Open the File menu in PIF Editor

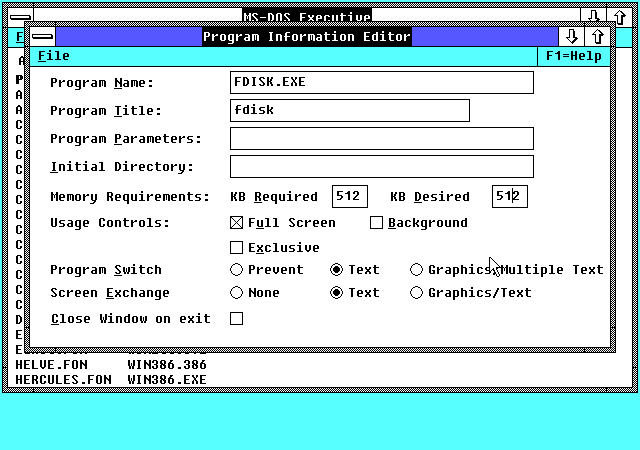pyautogui.click(x=53, y=56)
